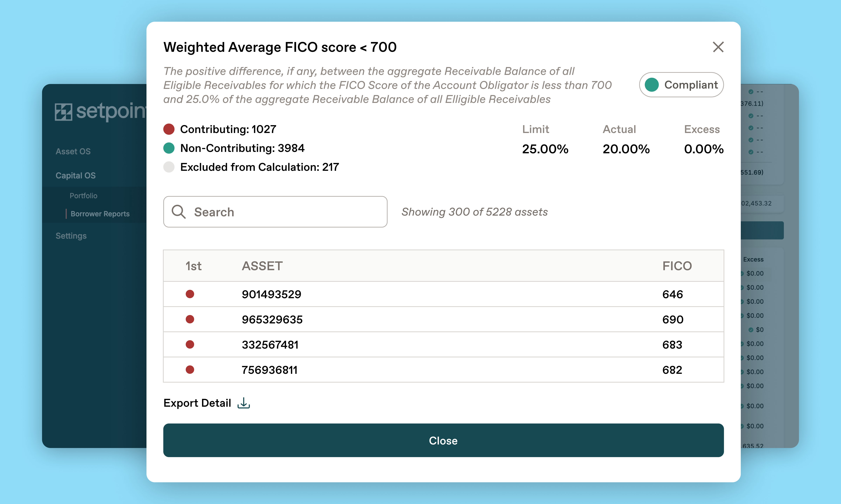Select Borrower Reports in sidebar
The height and width of the screenshot is (504, 841).
[x=100, y=214]
